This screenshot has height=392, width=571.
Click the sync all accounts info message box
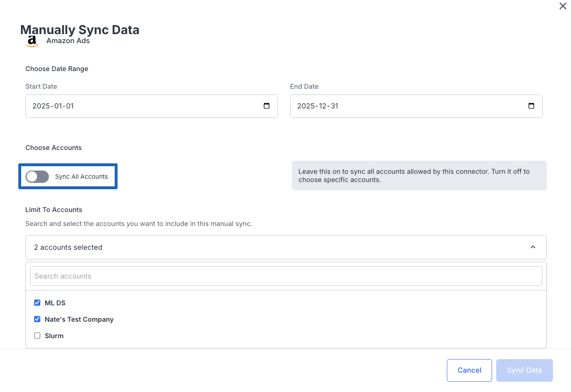pos(419,175)
